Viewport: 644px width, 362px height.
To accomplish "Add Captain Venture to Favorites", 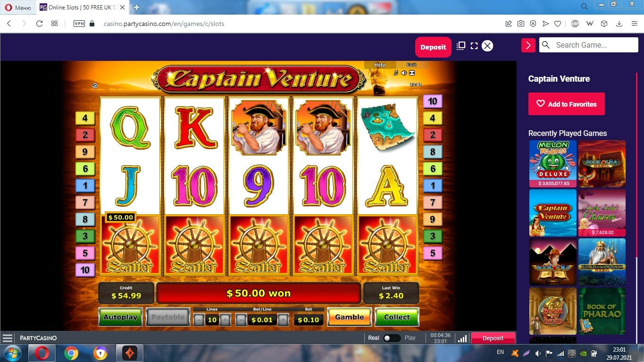I will [567, 104].
